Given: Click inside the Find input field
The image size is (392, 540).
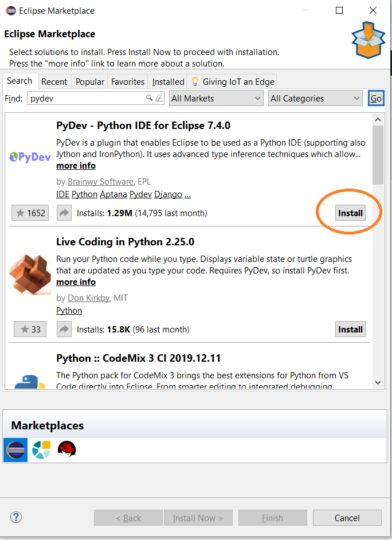Looking at the screenshot, I should point(86,99).
